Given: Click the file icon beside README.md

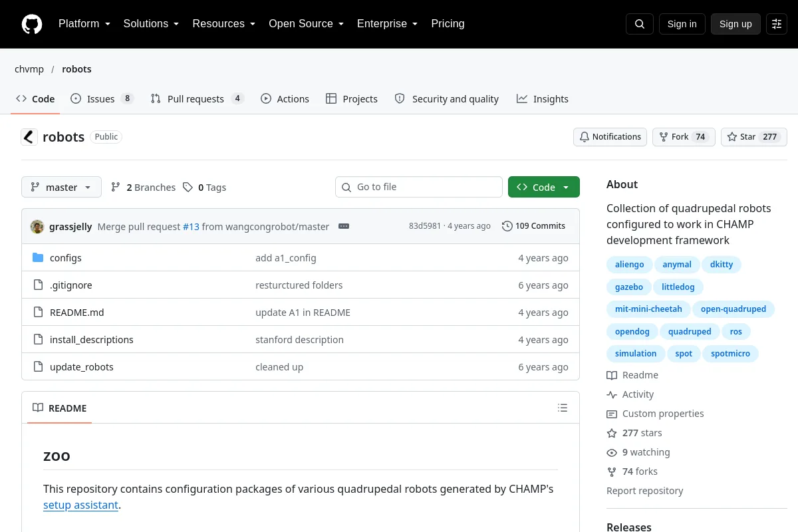Looking at the screenshot, I should [38, 313].
